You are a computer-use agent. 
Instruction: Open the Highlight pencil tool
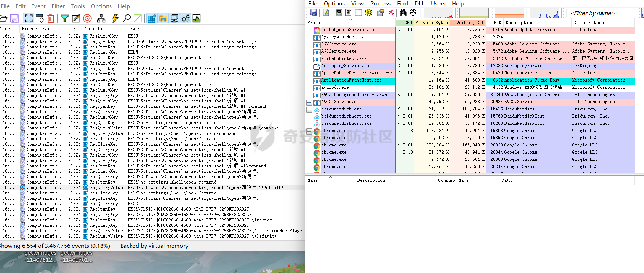tap(76, 18)
